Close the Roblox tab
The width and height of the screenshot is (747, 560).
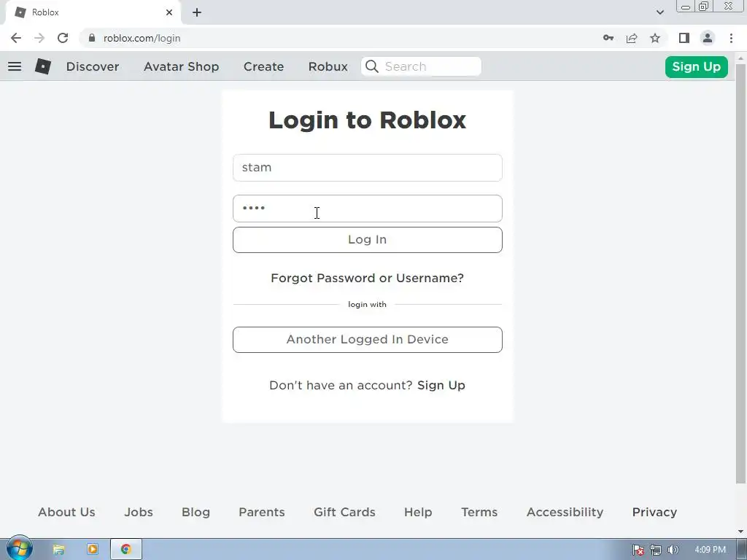pyautogui.click(x=169, y=12)
